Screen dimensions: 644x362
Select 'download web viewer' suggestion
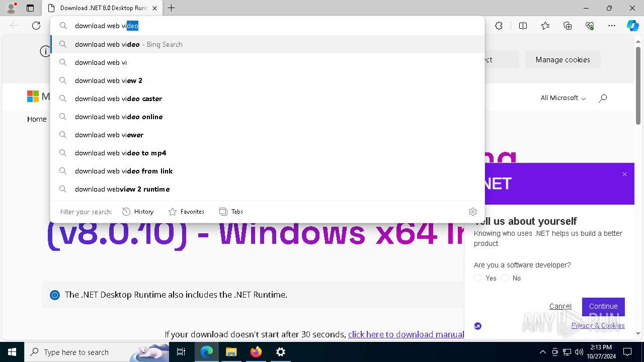click(x=268, y=135)
